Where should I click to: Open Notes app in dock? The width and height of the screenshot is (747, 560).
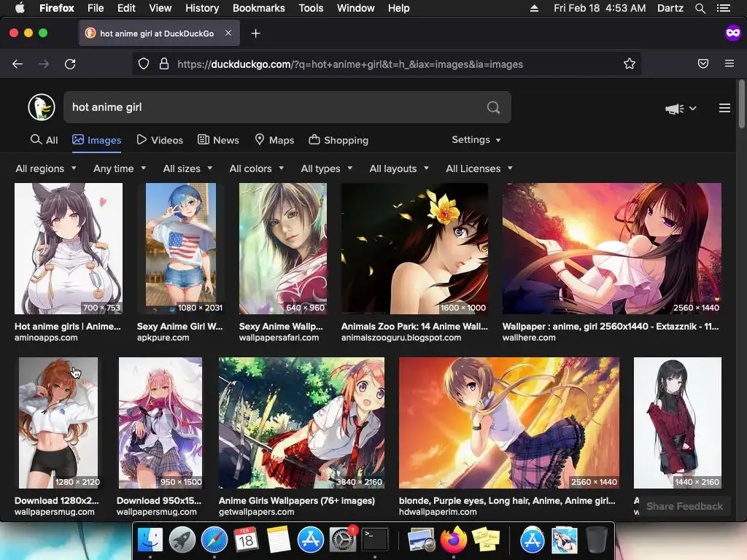(x=279, y=540)
